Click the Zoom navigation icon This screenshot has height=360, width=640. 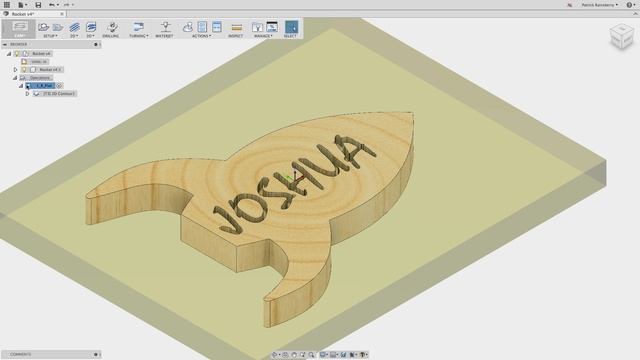(302, 355)
